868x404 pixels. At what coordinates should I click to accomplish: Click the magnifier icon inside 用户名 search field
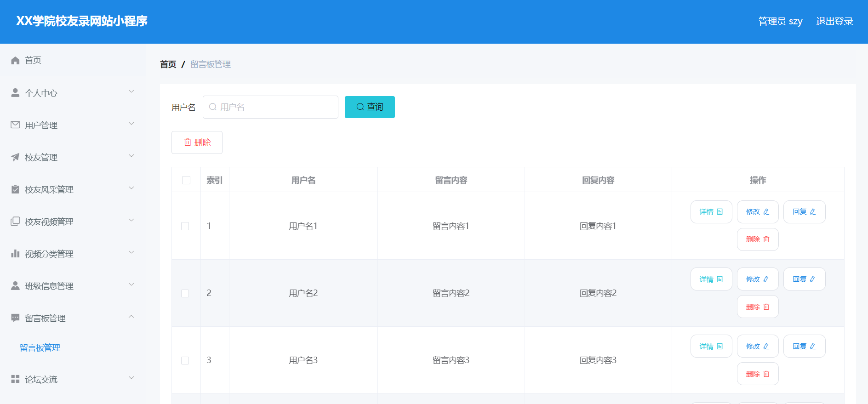click(213, 107)
